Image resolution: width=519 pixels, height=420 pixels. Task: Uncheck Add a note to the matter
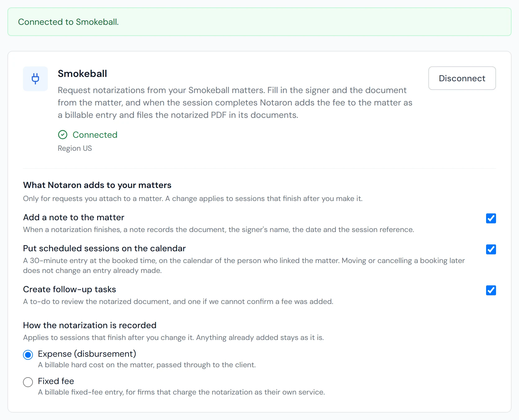(491, 218)
